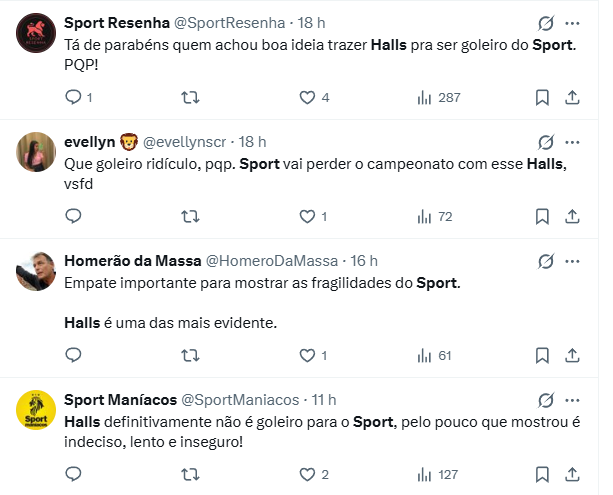Open more options menu on evellyn's tweet
613x495 pixels.
click(x=572, y=142)
